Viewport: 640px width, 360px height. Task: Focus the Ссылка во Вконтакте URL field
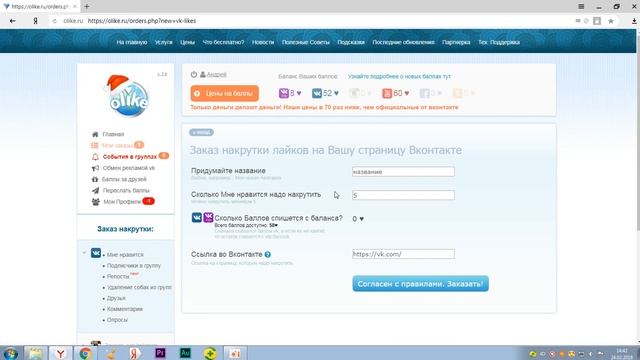403,254
